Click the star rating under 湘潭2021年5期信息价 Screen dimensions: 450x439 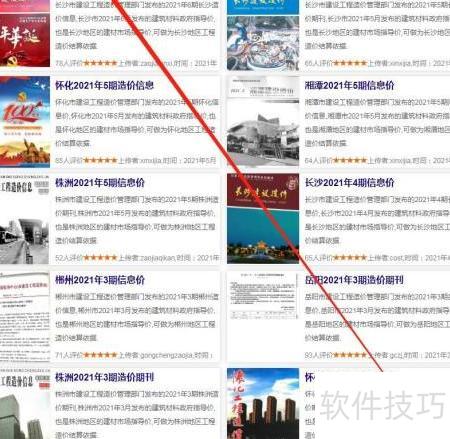point(350,160)
